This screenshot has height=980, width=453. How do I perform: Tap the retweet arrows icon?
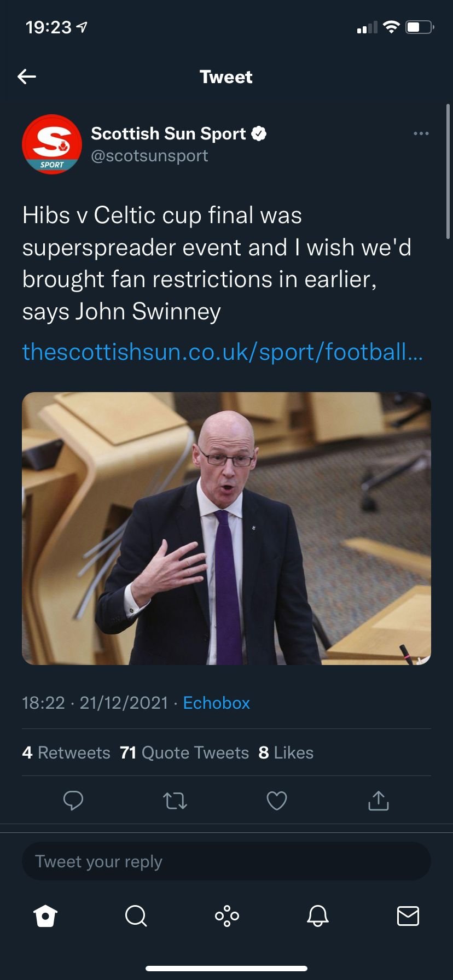[175, 801]
